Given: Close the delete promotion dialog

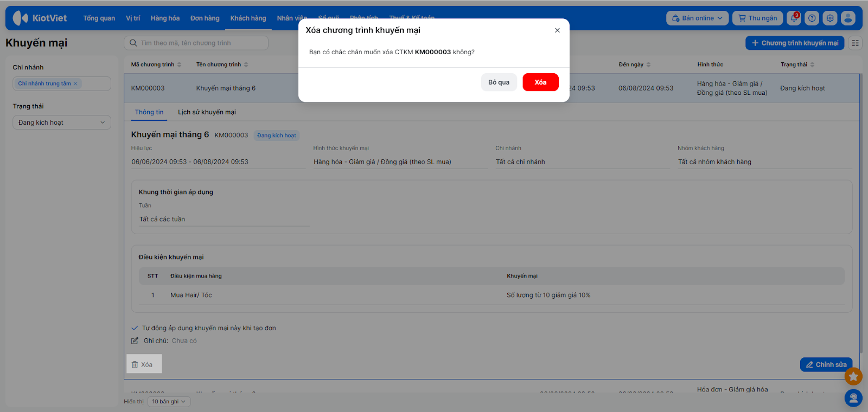Looking at the screenshot, I should tap(557, 30).
